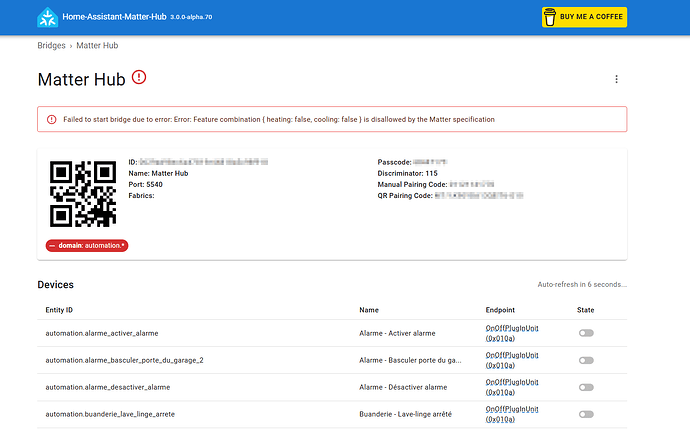This screenshot has width=690, height=430.
Task: Click name cell Alarme - Désactiver alarme
Action: (403, 387)
